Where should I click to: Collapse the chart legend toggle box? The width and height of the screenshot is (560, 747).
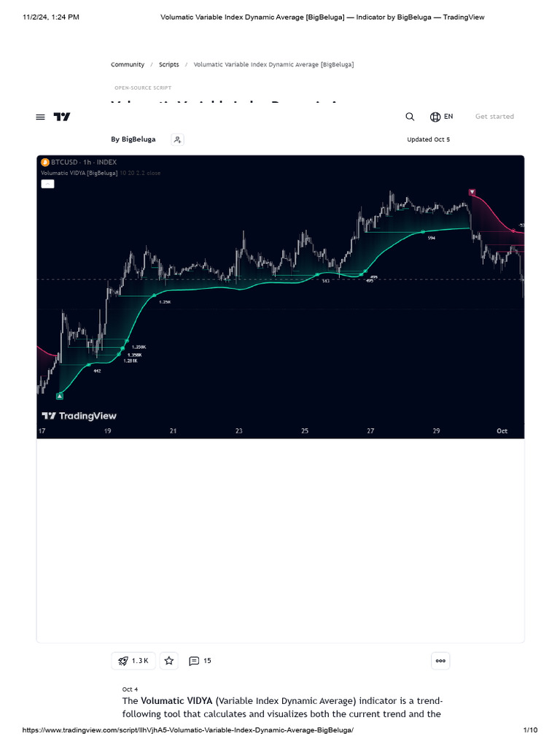(47, 184)
